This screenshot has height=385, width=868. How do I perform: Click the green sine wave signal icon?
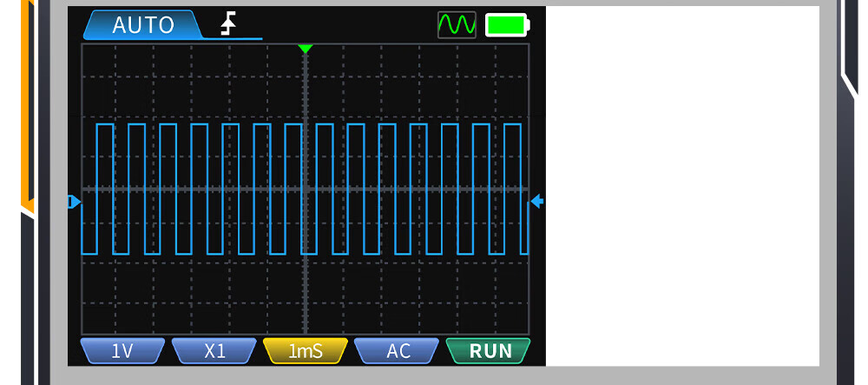coord(457,25)
